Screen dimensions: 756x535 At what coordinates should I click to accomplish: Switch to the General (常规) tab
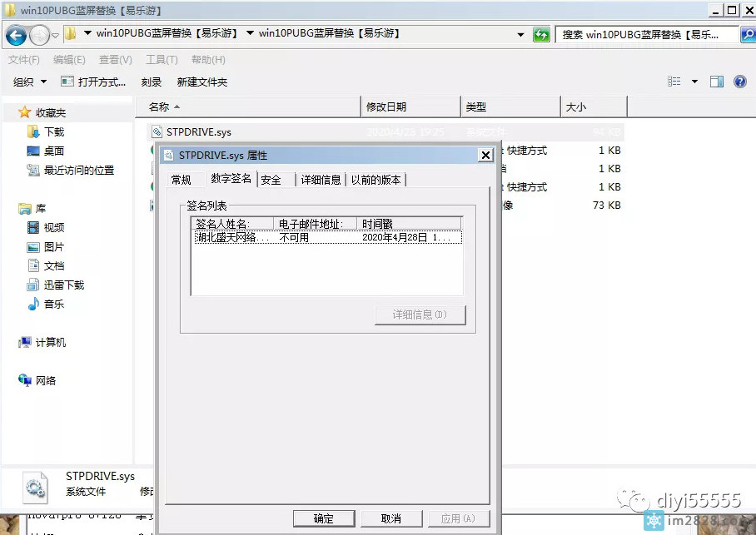[x=181, y=180]
